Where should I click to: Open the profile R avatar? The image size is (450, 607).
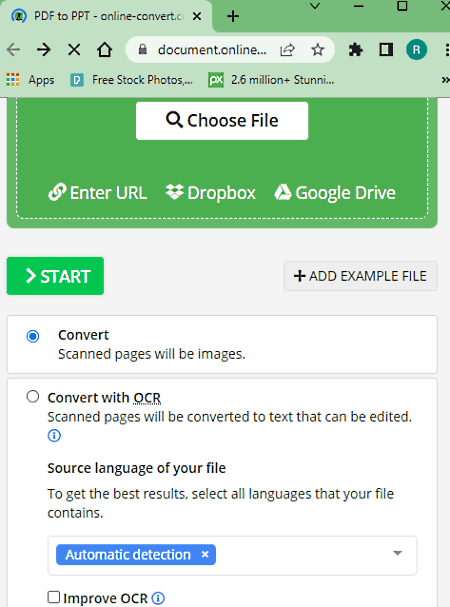coord(416,50)
